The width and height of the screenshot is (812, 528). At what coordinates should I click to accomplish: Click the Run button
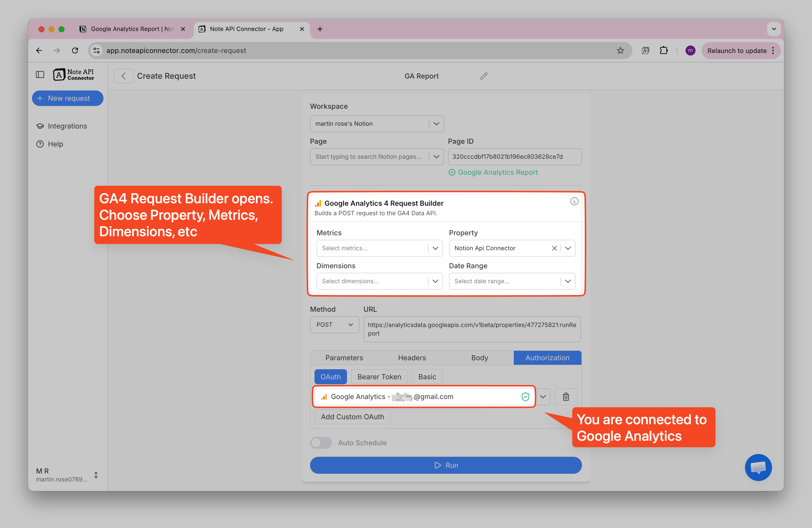pos(445,465)
